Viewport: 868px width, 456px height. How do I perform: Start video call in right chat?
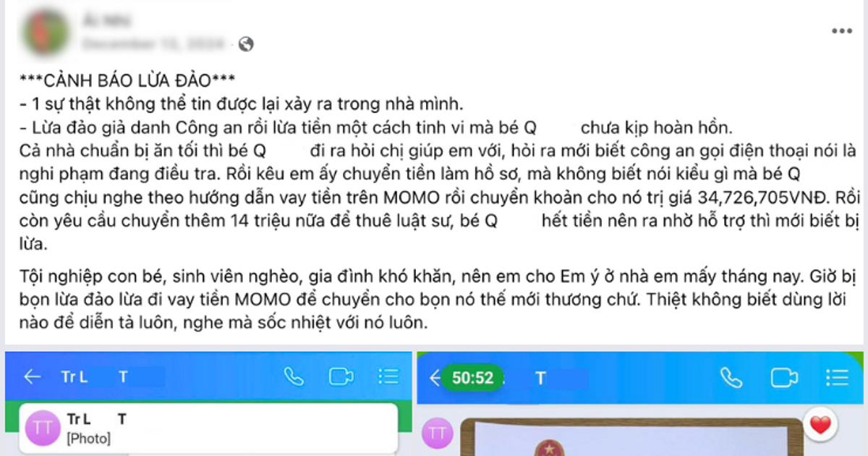783,378
